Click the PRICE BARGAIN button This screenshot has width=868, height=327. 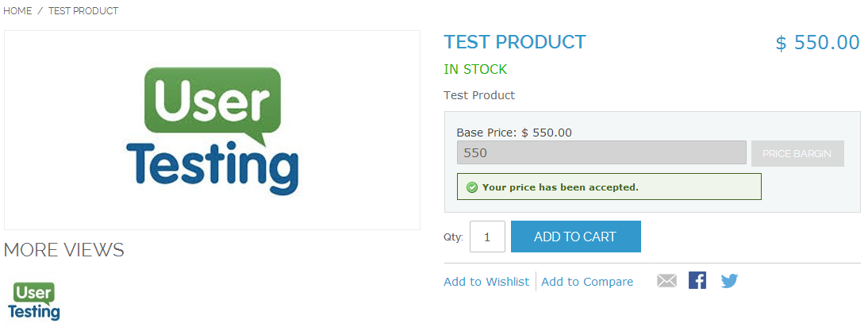click(797, 153)
